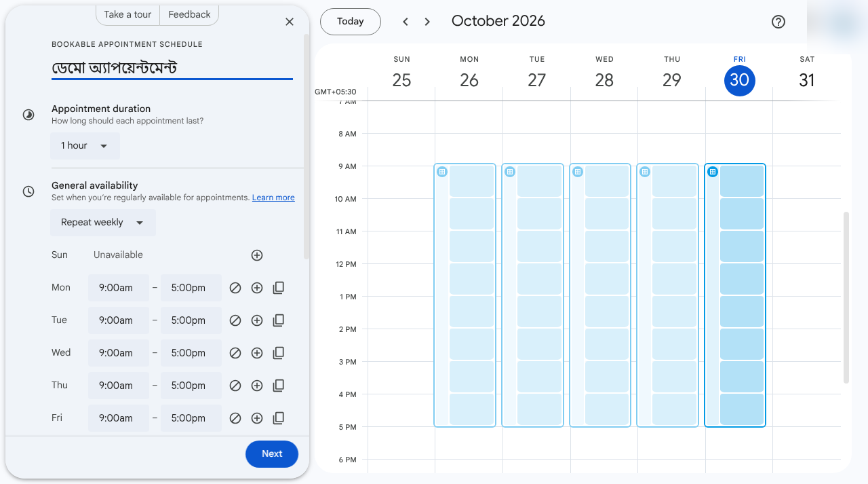
Task: Click the Sunday Unavailable label
Action: pos(118,255)
